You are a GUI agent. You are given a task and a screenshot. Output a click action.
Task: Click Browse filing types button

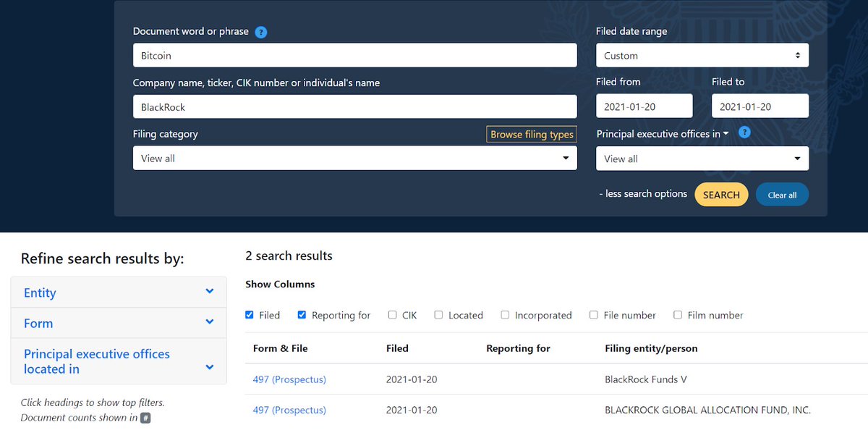tap(532, 135)
